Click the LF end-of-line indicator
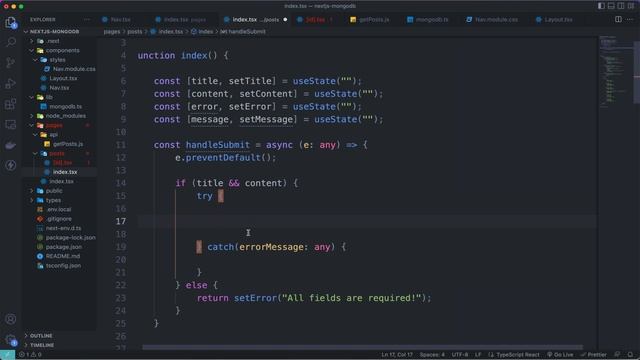Image resolution: width=640 pixels, height=360 pixels. [x=478, y=355]
